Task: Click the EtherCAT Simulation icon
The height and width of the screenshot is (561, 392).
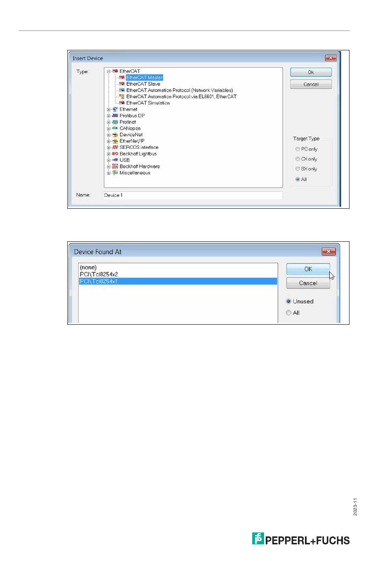Action: tap(122, 103)
